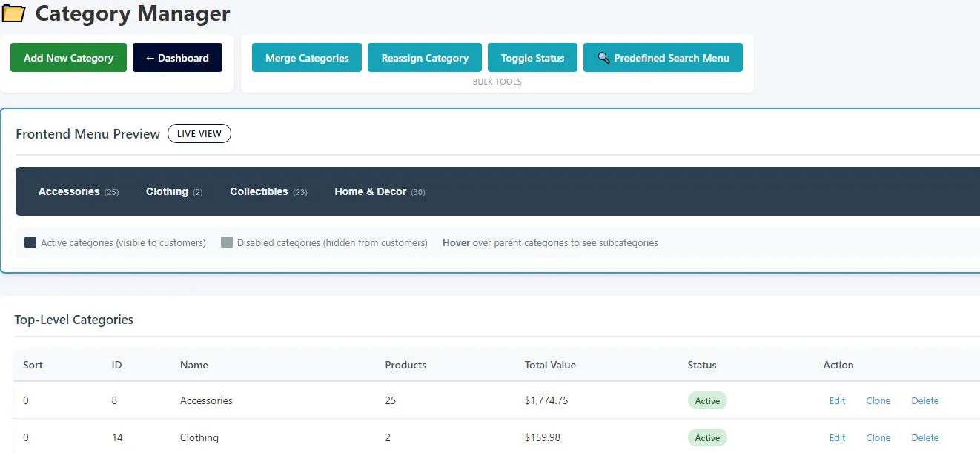
Task: Select Clothing in the menu preview
Action: click(174, 191)
